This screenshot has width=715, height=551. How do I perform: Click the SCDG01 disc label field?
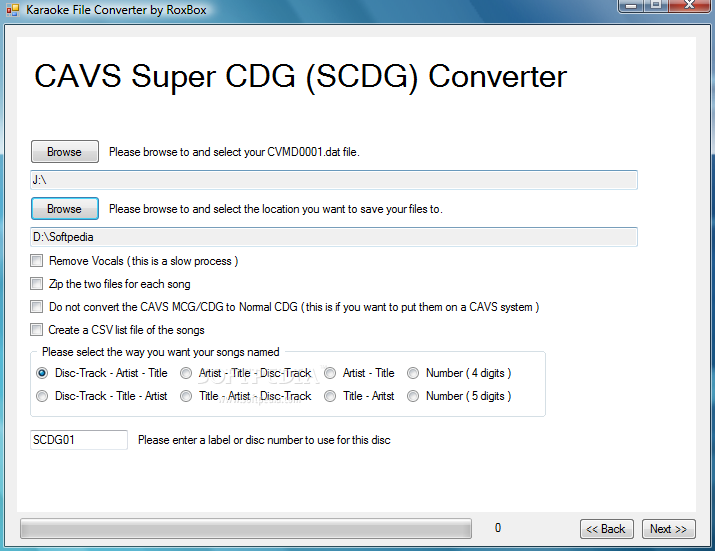79,440
